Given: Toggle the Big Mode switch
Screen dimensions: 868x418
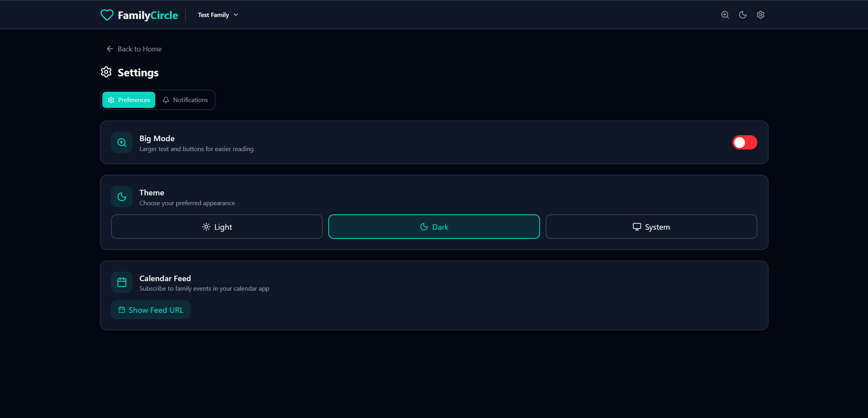Looking at the screenshot, I should click(x=744, y=142).
